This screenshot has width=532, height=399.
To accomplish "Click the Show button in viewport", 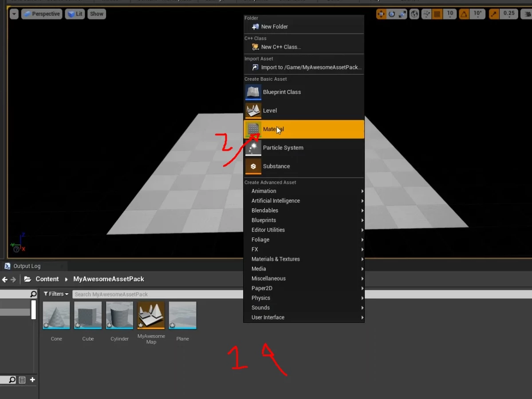I will point(97,14).
